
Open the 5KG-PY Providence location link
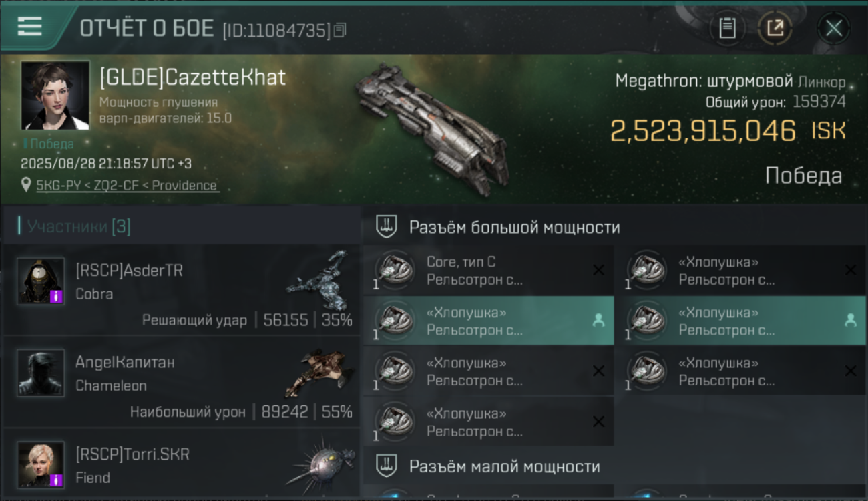click(x=128, y=186)
